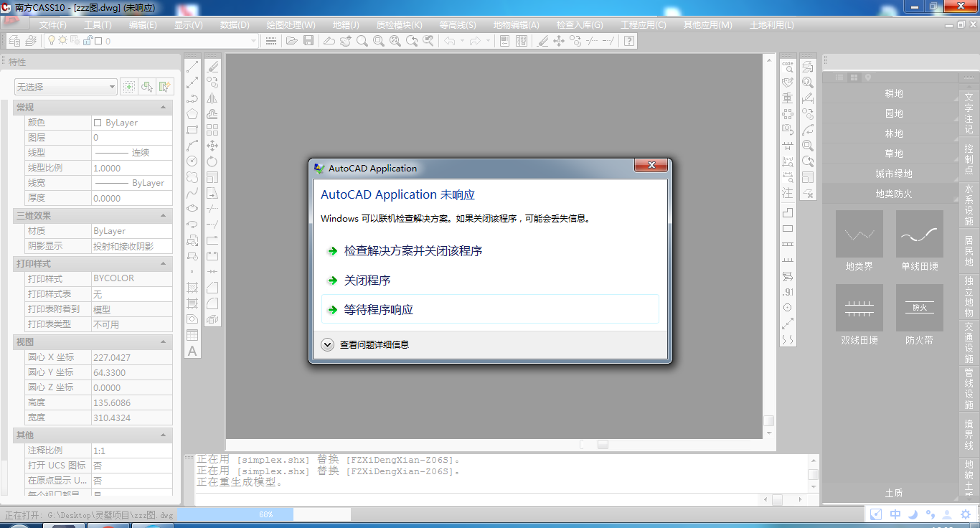Screen dimensions: 980x528
Task: Select the 地类界 symbol thumbnail
Action: pos(859,234)
